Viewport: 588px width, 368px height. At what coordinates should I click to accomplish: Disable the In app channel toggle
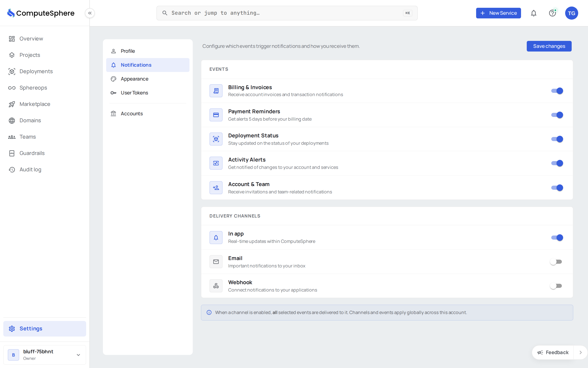557,238
